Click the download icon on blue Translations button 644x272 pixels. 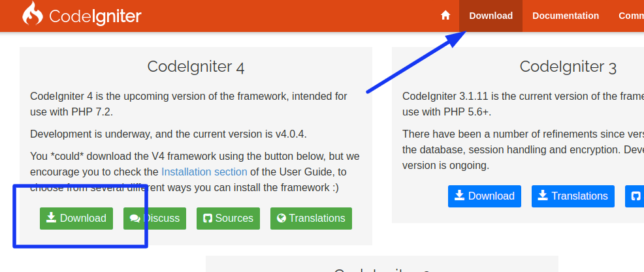(x=543, y=195)
